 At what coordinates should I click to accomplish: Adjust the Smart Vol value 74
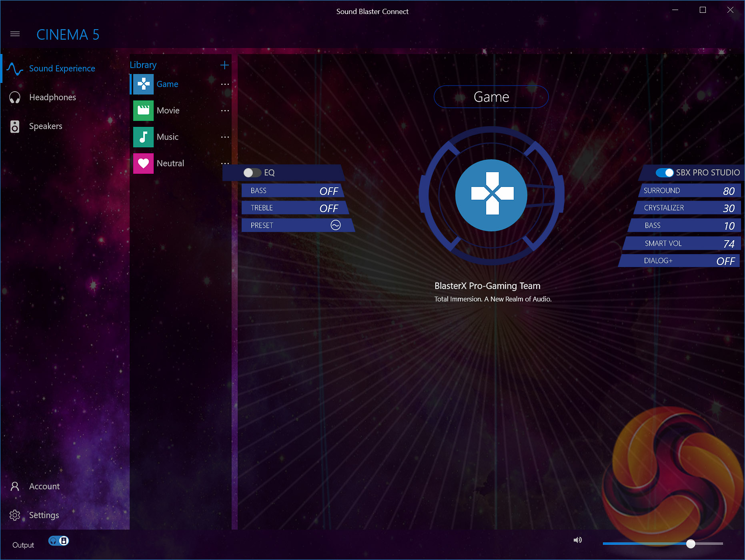pyautogui.click(x=729, y=244)
